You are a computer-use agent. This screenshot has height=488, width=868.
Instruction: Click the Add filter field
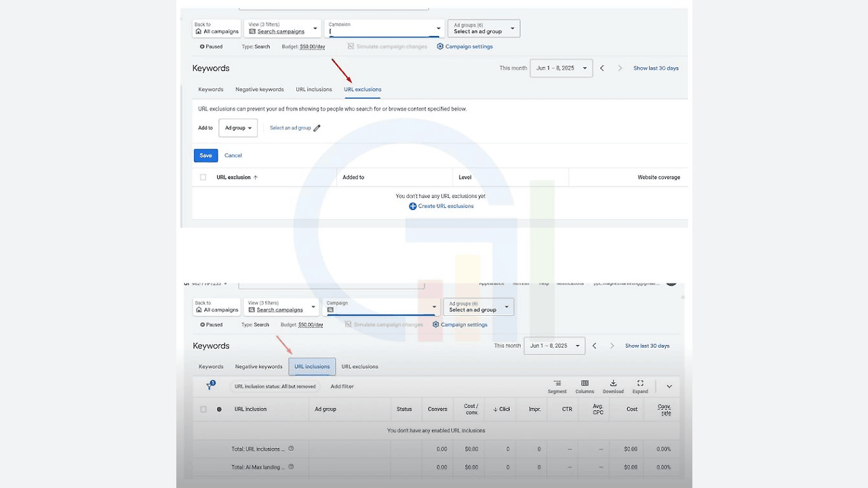pyautogui.click(x=342, y=386)
